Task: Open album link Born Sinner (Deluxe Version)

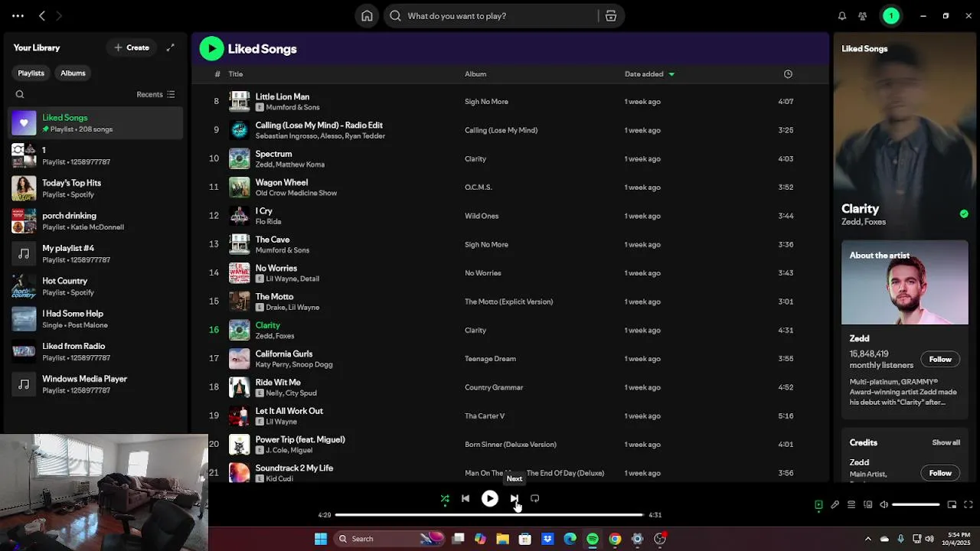Action: coord(511,445)
